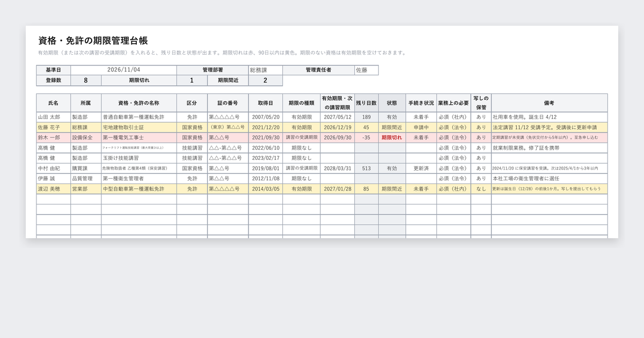Viewport: 644px width, 338px height.
Task: Click 総務課 beside the 管理部署 label
Action: click(265, 70)
